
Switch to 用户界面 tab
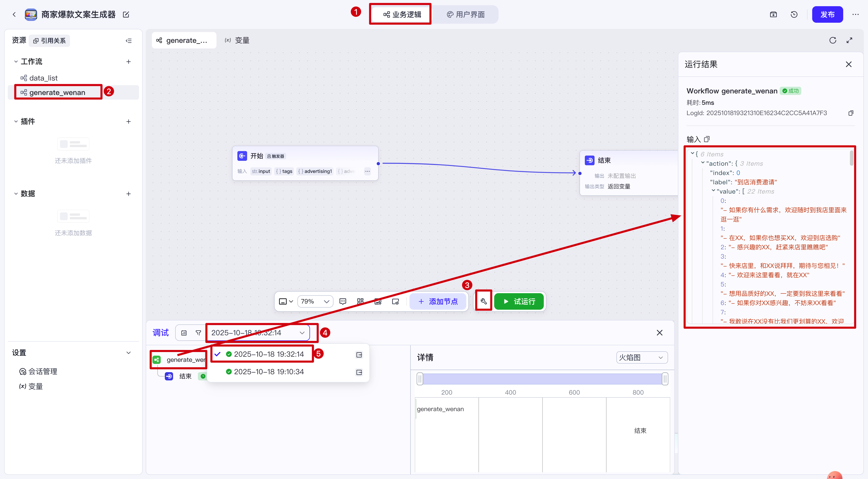(x=466, y=14)
